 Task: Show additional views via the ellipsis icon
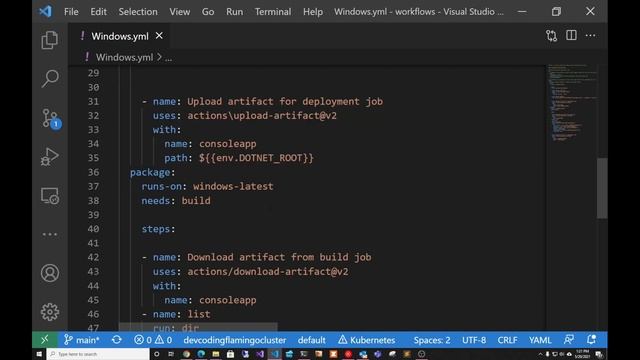click(50, 234)
